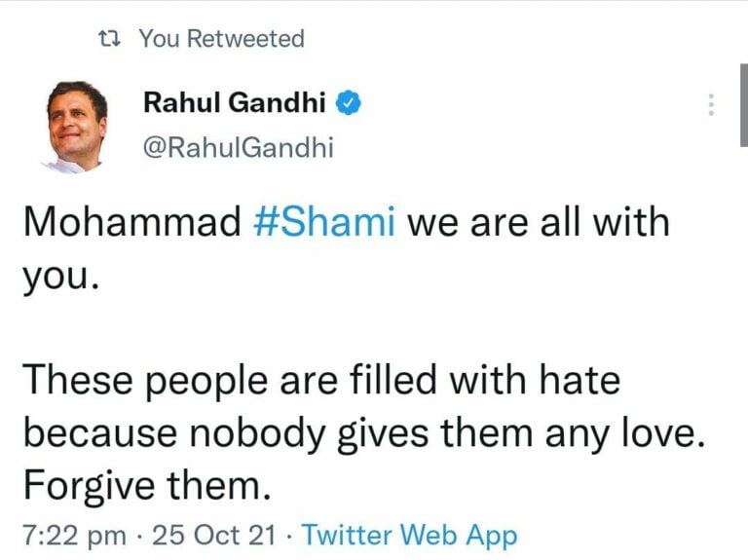Open Rahul Gandhi's profile picture

tap(77, 126)
